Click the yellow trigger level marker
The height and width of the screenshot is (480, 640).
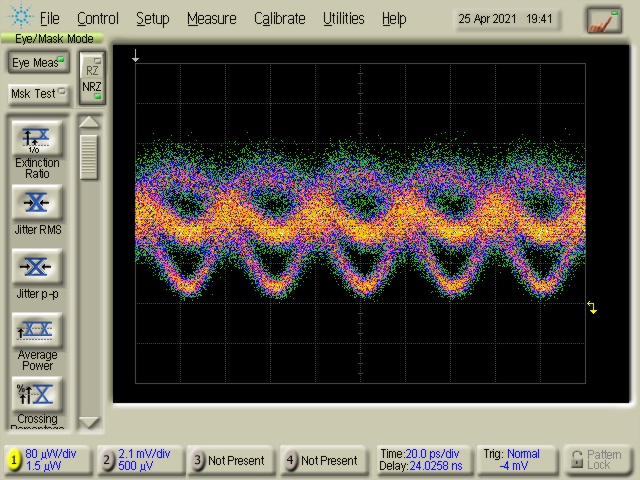pyautogui.click(x=592, y=308)
